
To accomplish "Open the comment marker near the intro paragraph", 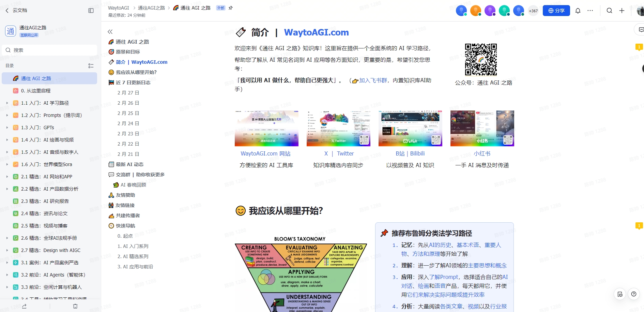I will pos(639,47).
